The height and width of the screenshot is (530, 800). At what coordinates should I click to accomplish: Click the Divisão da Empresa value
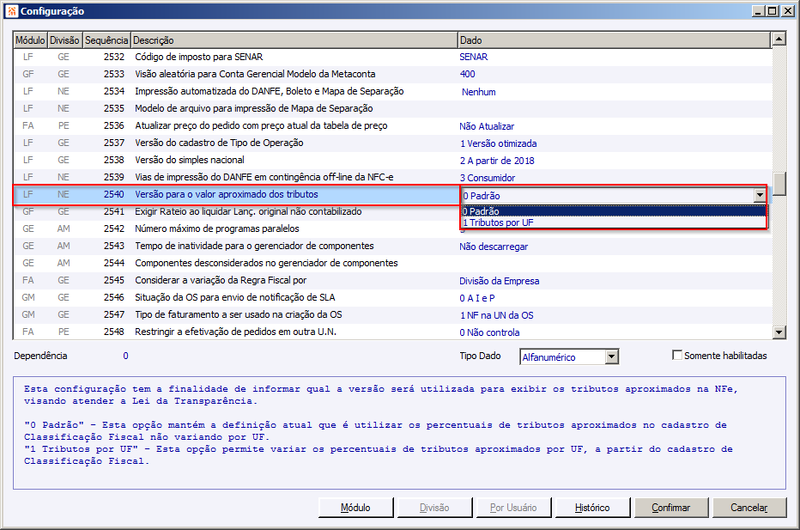click(499, 281)
